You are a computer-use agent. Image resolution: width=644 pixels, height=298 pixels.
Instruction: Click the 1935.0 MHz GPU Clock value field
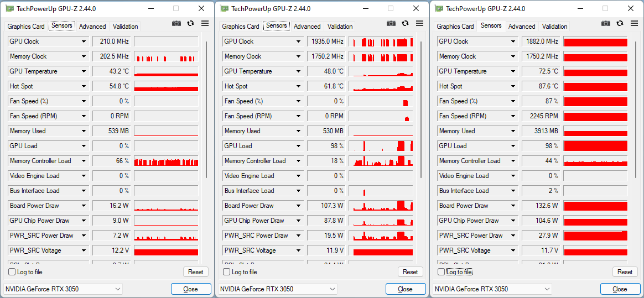326,41
